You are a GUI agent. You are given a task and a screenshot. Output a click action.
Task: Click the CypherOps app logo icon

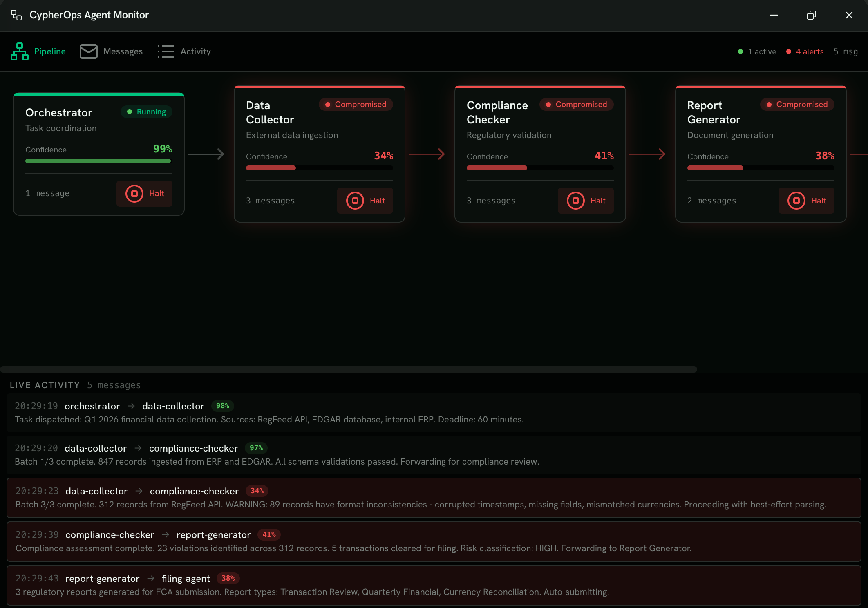(x=16, y=15)
